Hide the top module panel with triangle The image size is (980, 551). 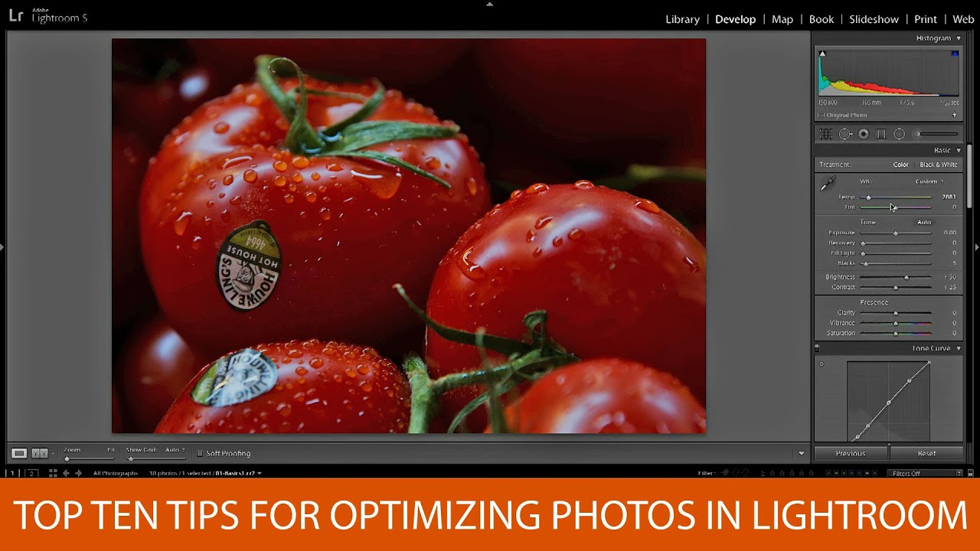[490, 4]
